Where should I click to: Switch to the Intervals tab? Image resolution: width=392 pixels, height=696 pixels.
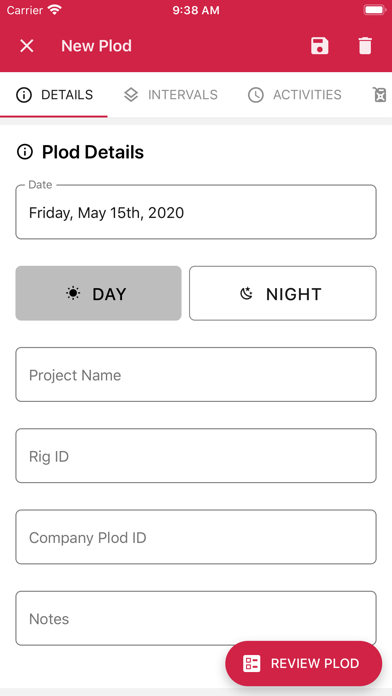pos(171,95)
